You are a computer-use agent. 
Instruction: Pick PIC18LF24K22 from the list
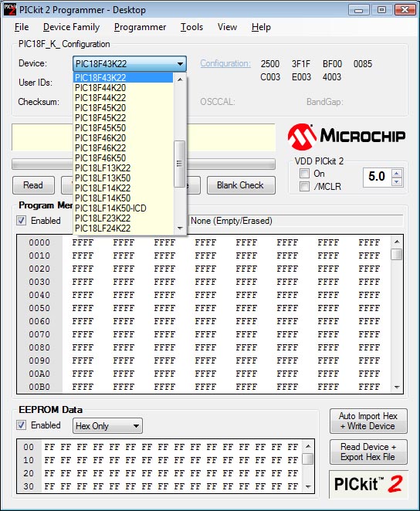coord(124,228)
